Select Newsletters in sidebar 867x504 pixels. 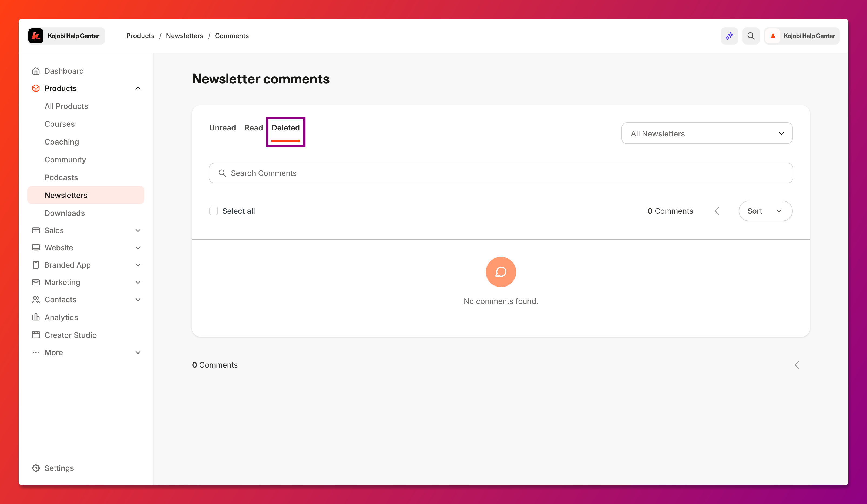pos(86,195)
